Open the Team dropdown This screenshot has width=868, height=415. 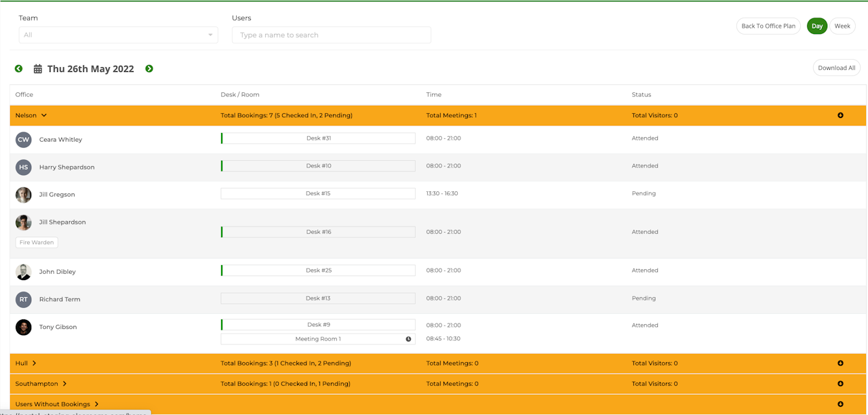pos(118,35)
